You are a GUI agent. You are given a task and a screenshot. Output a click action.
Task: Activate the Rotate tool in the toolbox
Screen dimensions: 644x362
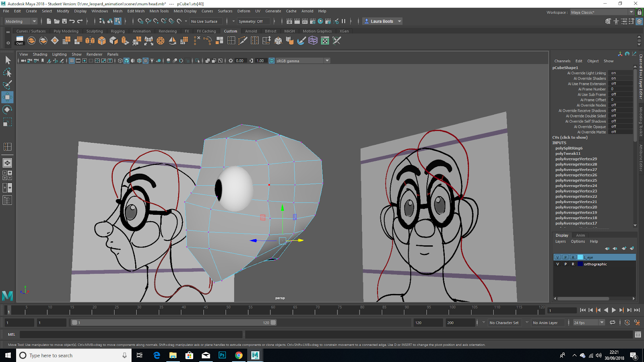(7, 109)
